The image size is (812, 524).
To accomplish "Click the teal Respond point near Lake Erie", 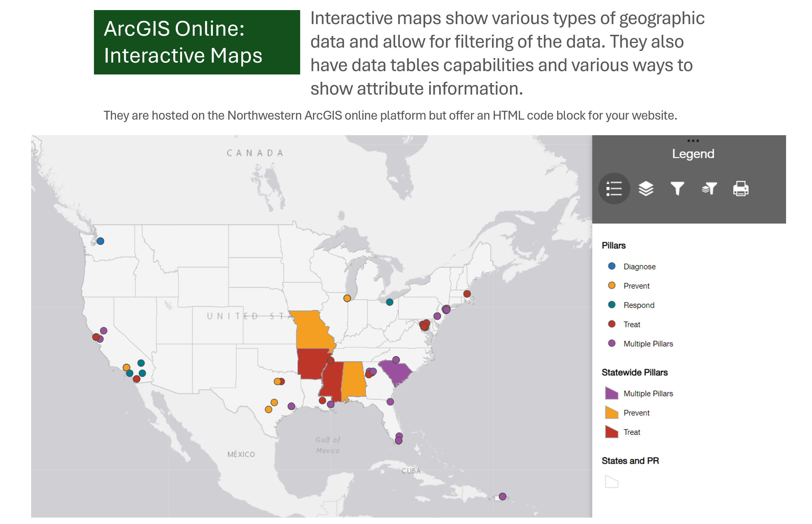I will click(x=389, y=302).
